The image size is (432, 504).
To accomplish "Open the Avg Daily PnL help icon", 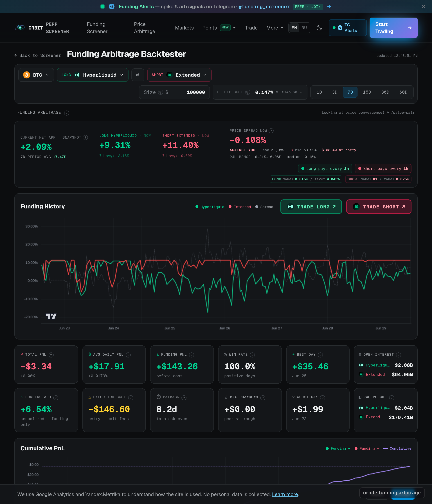I will pos(128,355).
